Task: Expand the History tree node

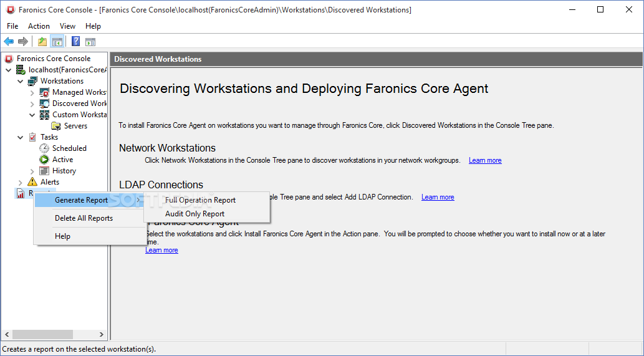Action: tap(32, 171)
